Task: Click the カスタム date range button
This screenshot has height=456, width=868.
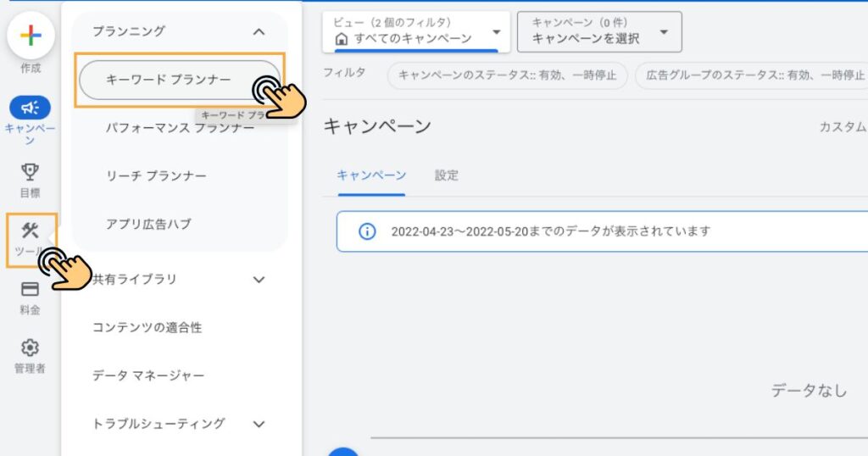Action: pyautogui.click(x=843, y=127)
